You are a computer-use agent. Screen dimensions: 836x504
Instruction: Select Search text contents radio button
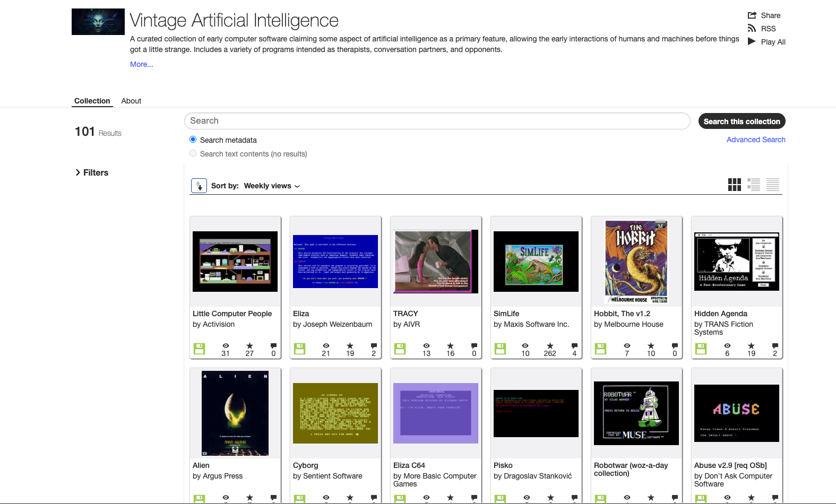[193, 153]
